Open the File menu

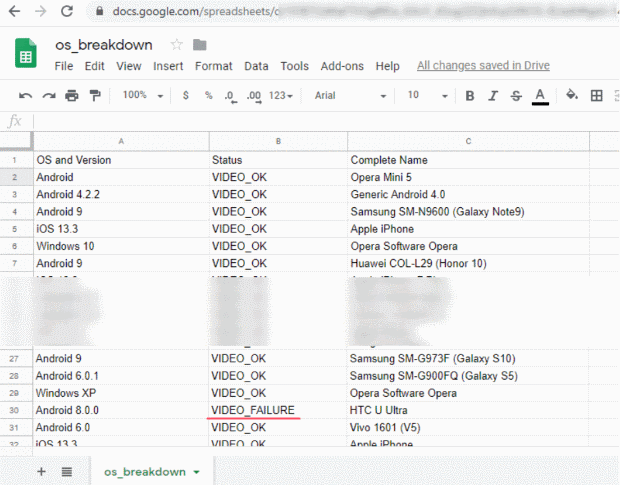(64, 66)
